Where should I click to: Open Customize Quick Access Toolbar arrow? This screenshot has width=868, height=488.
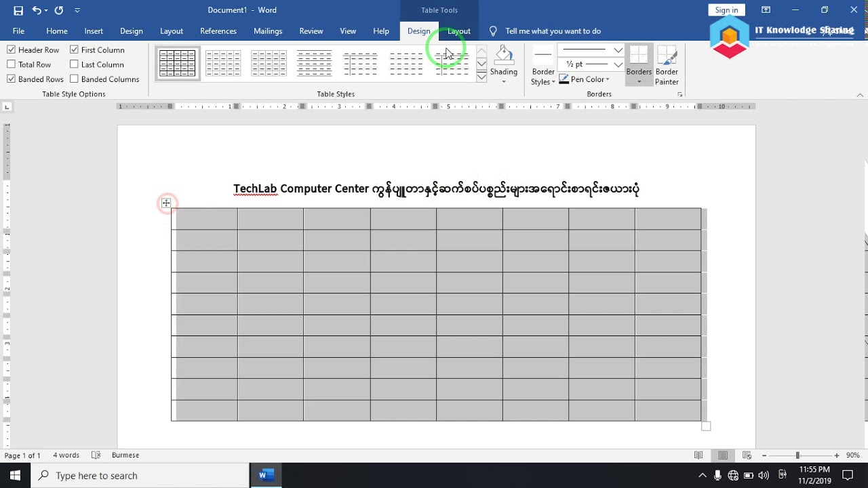pos(77,10)
